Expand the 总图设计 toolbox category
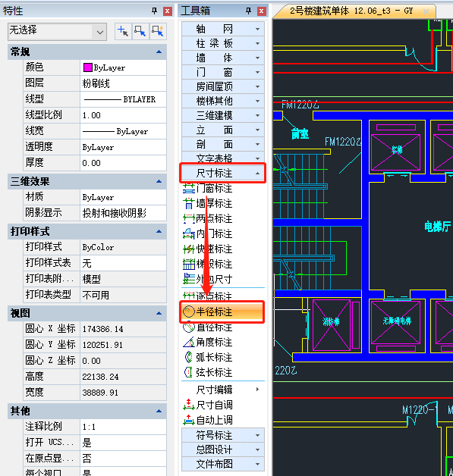 223,449
